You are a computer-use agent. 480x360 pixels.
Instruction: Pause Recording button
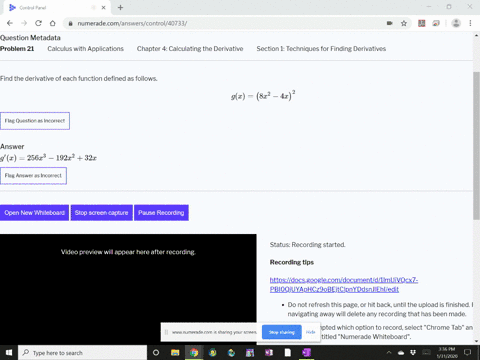161,213
